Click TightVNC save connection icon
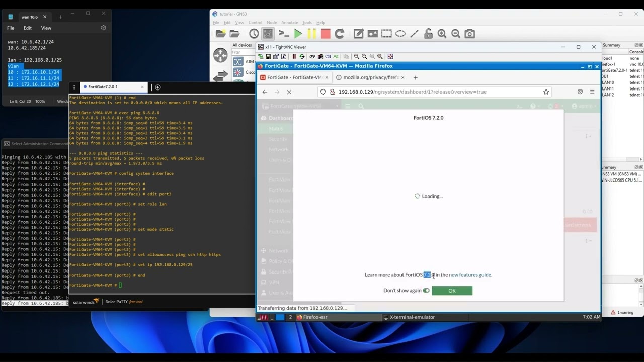 tap(268, 56)
